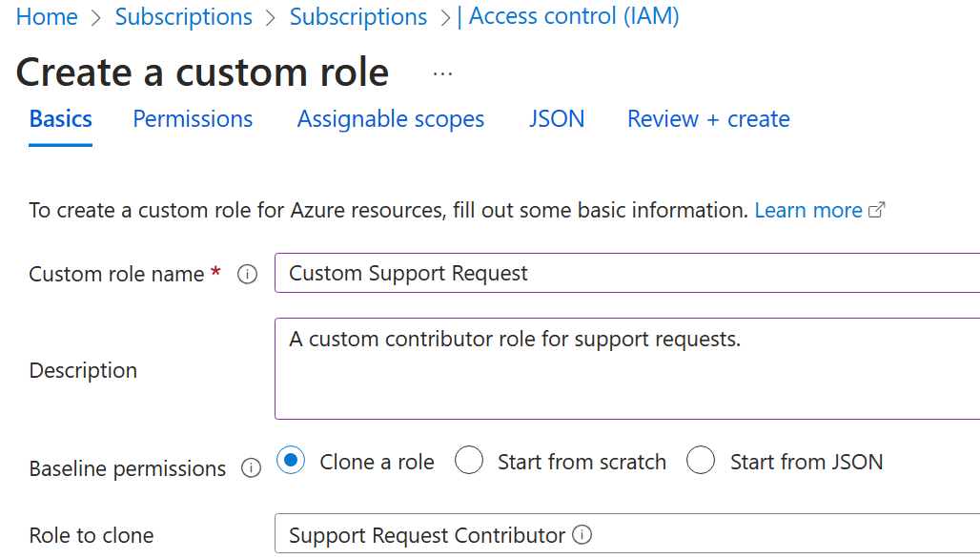The width and height of the screenshot is (980, 559).
Task: Switch to the JSON tab
Action: [x=557, y=119]
